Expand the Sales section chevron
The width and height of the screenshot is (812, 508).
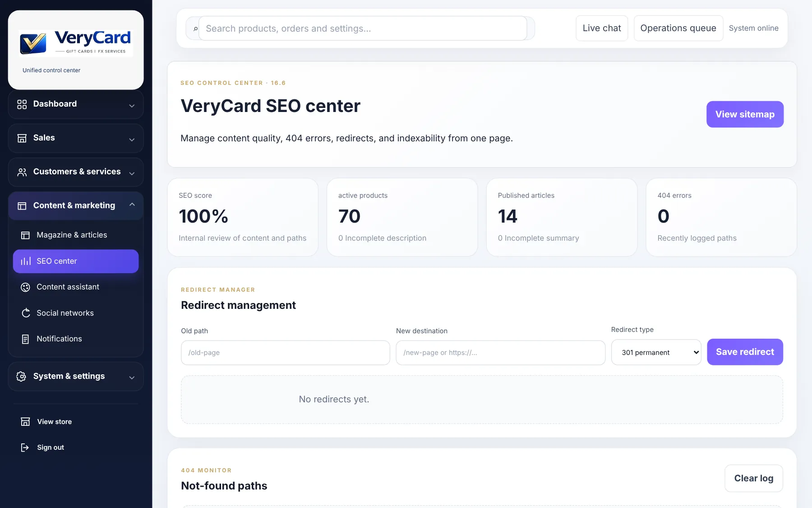132,140
